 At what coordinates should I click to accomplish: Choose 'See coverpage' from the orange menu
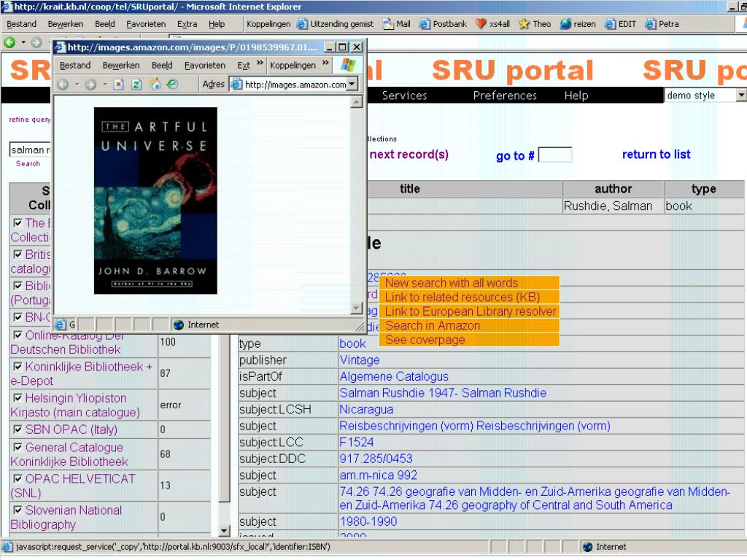[x=469, y=340]
